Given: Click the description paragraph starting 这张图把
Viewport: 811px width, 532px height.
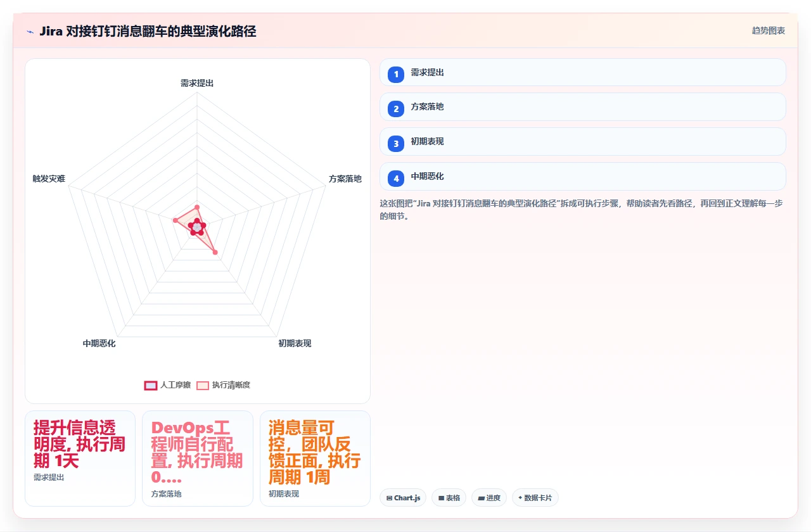Looking at the screenshot, I should 582,210.
